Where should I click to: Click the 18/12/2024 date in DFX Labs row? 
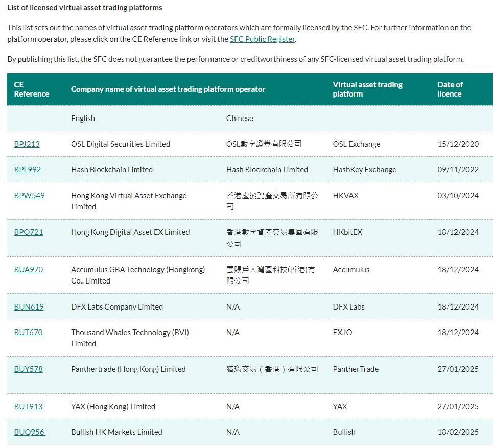coord(458,307)
